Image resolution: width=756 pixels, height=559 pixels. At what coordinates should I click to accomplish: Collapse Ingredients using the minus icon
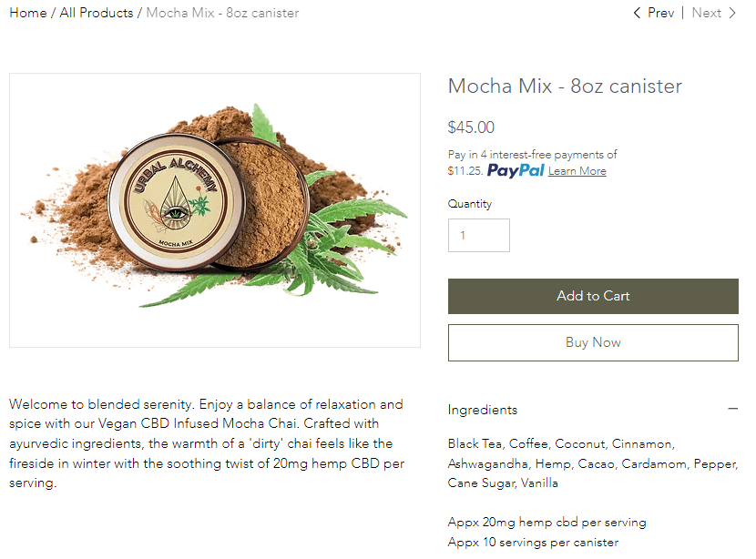(x=733, y=410)
